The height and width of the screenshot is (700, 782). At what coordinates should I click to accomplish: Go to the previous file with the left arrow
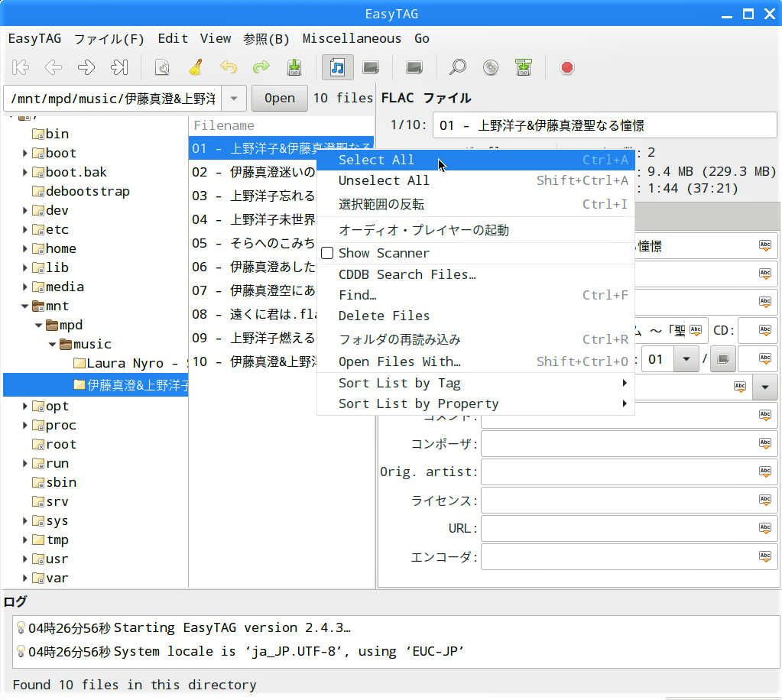click(54, 67)
